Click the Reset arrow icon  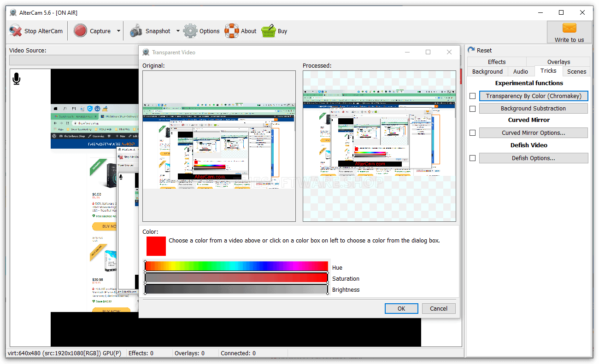pos(471,50)
